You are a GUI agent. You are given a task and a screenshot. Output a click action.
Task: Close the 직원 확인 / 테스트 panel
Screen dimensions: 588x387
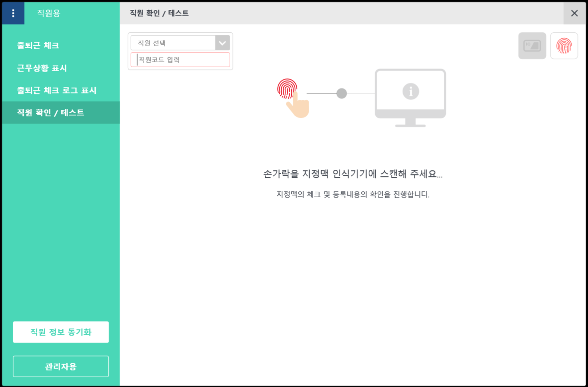click(574, 13)
